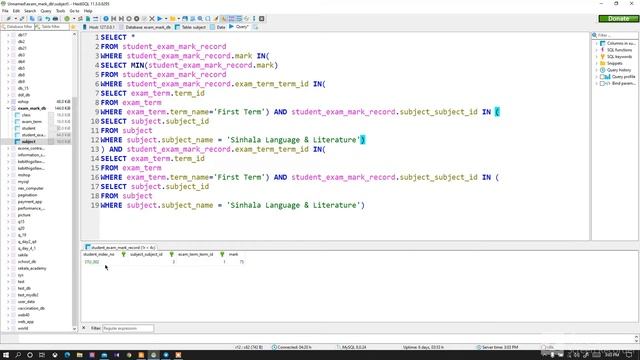The image size is (640, 360).
Task: Toggle the Query profile checkbox
Action: tap(602, 77)
